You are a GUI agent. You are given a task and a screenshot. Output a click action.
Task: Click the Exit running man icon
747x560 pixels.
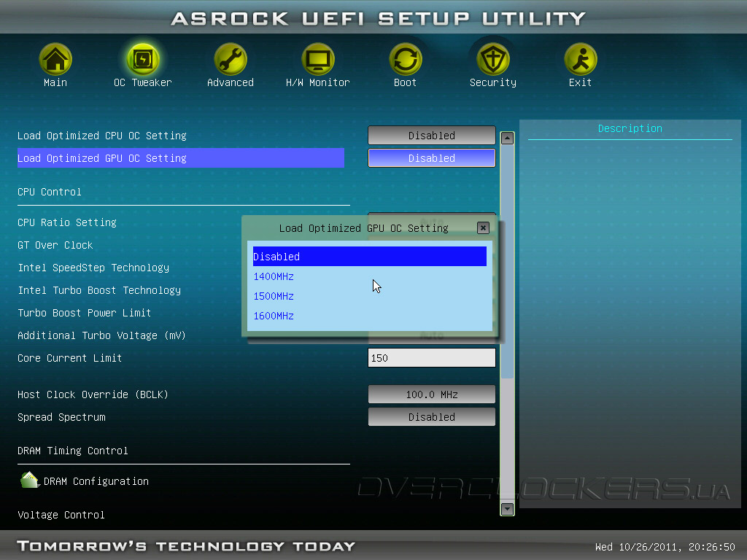[x=580, y=59]
